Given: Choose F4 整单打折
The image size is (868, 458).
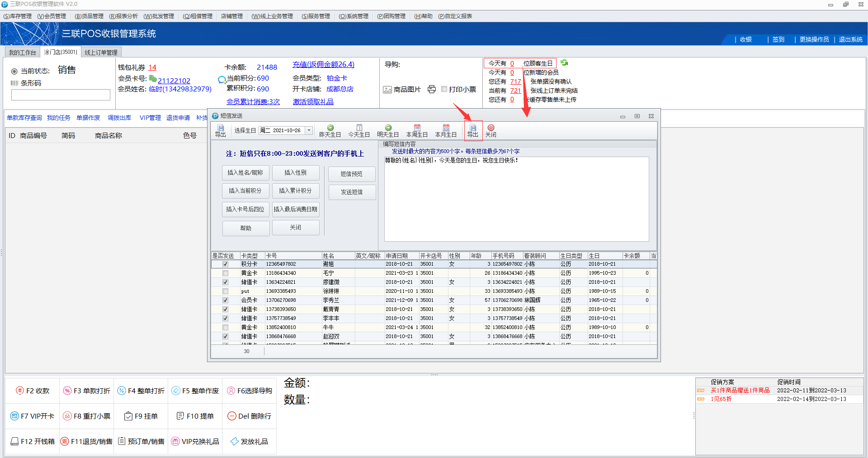Looking at the screenshot, I should (x=141, y=391).
